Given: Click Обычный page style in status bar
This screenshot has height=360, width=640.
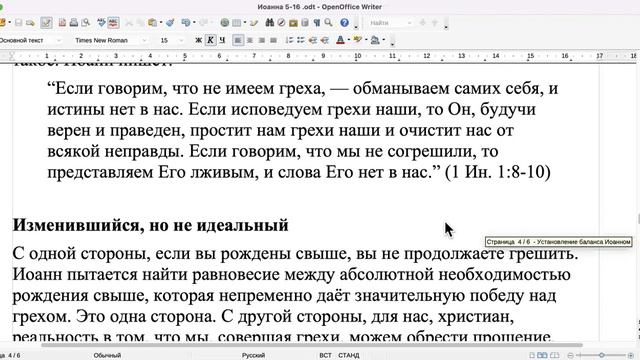Looking at the screenshot, I should [107, 356].
